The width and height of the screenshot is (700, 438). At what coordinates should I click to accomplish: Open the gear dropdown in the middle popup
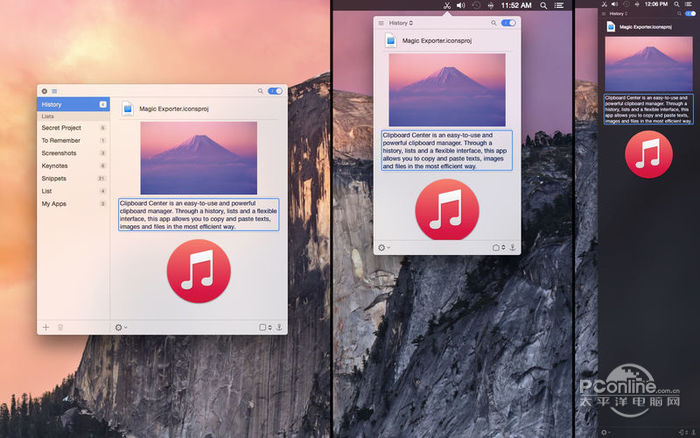384,247
